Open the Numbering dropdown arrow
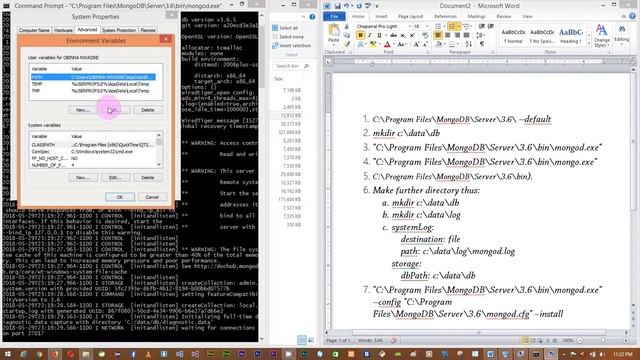Image resolution: width=640 pixels, height=360 pixels. (458, 26)
